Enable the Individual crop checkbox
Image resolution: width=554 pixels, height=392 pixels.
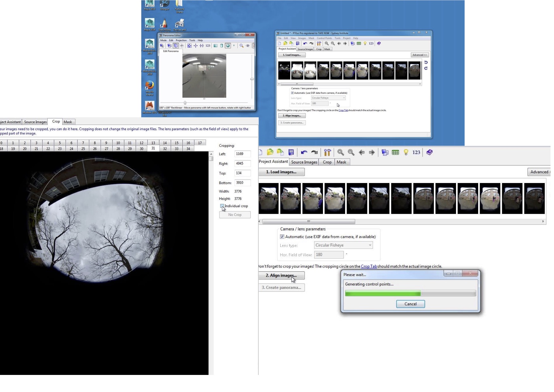(222, 206)
